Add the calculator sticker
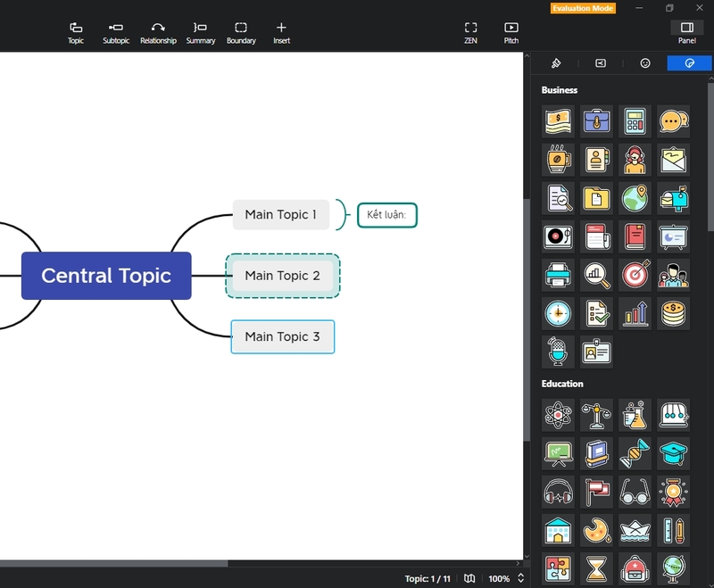The width and height of the screenshot is (714, 588). coord(635,120)
